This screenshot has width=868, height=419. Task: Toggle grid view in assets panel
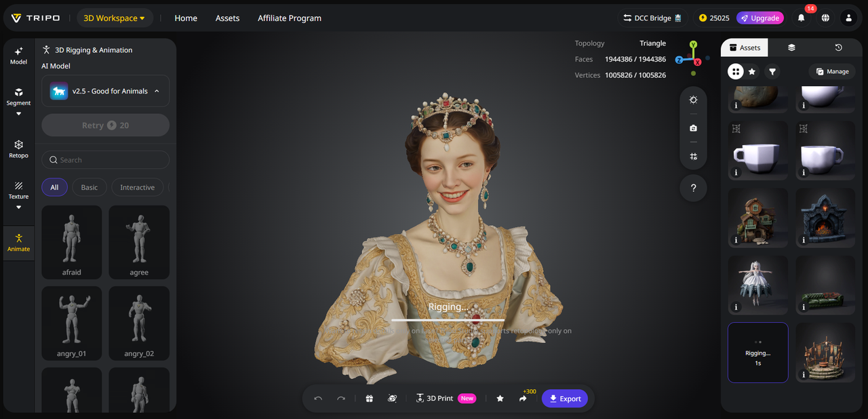pos(736,71)
